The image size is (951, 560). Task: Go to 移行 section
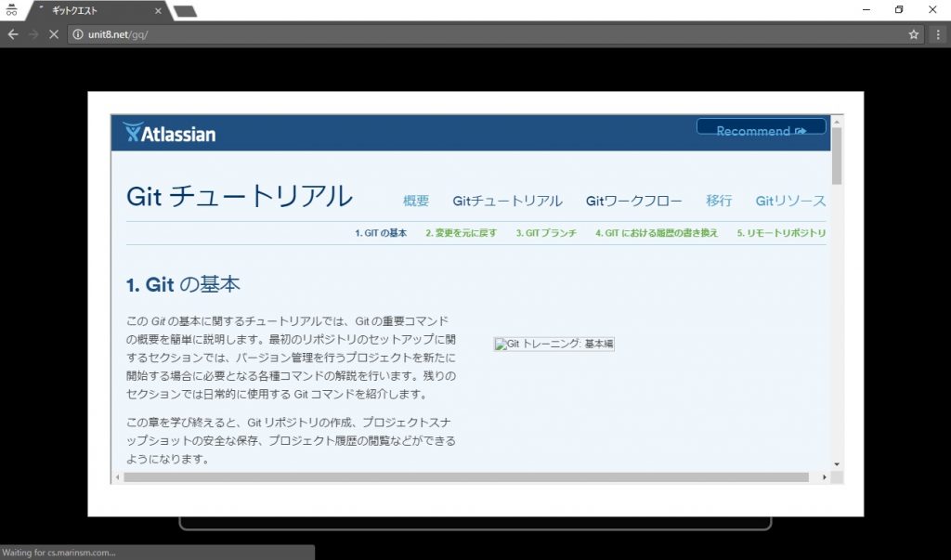coord(719,201)
